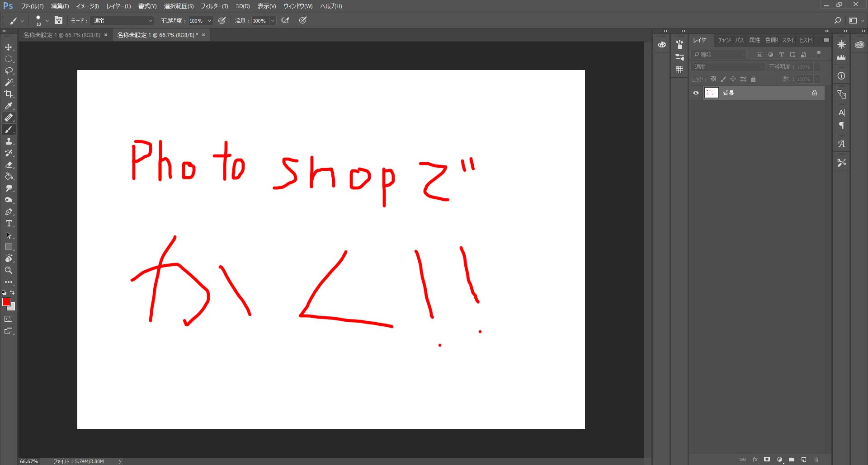Toggle the Brush panel button

coord(58,20)
